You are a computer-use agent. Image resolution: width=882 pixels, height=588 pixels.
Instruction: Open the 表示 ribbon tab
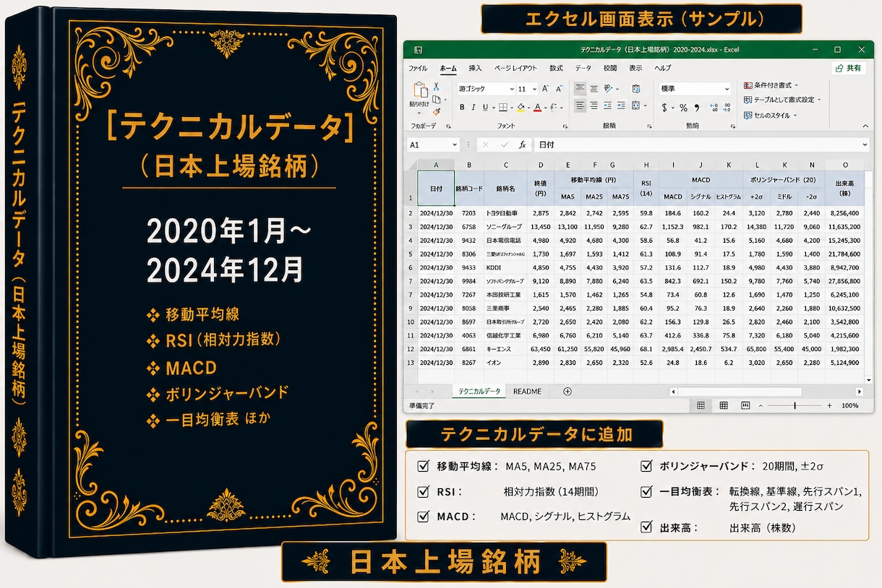click(635, 68)
